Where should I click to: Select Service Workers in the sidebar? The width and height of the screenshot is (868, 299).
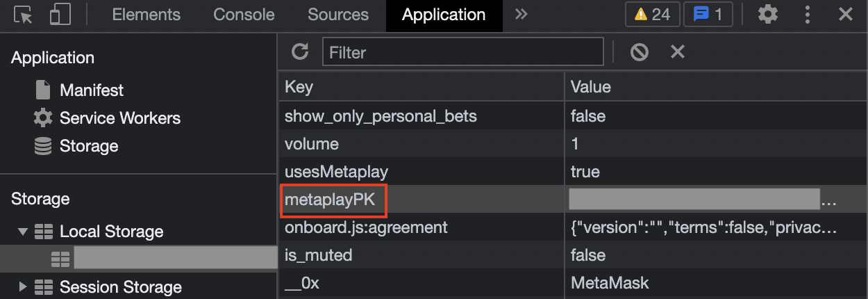(119, 118)
